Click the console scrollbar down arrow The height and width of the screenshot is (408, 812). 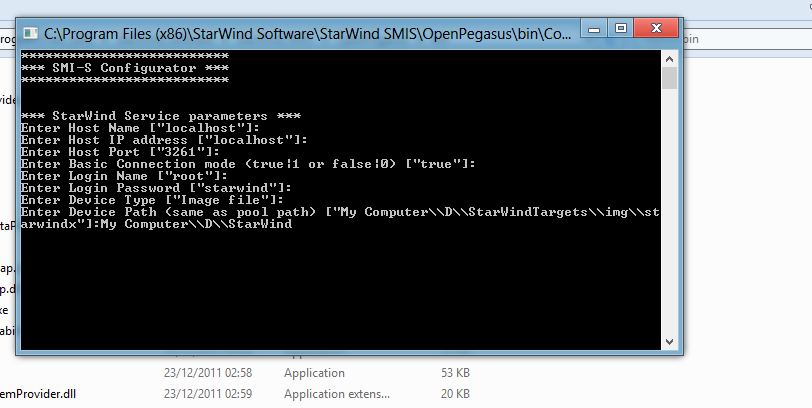click(x=669, y=342)
